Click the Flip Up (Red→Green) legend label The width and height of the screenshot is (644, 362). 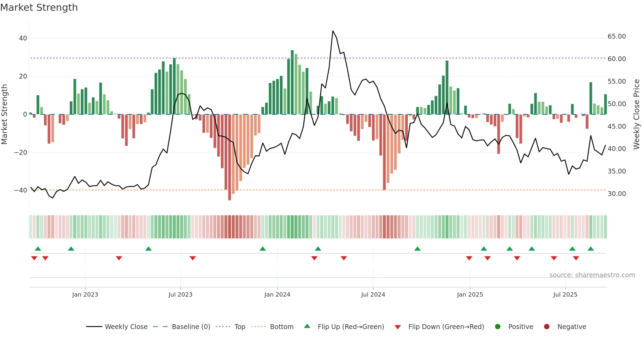click(351, 327)
